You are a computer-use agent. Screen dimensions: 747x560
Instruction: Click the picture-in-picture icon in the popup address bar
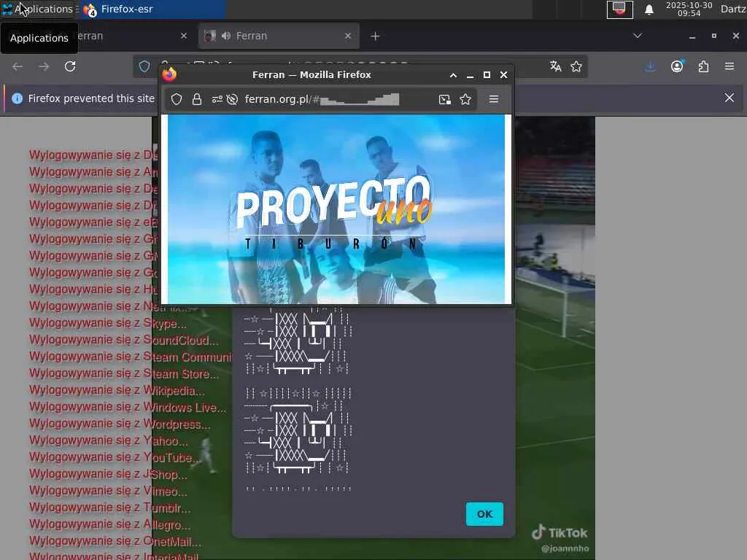point(444,99)
